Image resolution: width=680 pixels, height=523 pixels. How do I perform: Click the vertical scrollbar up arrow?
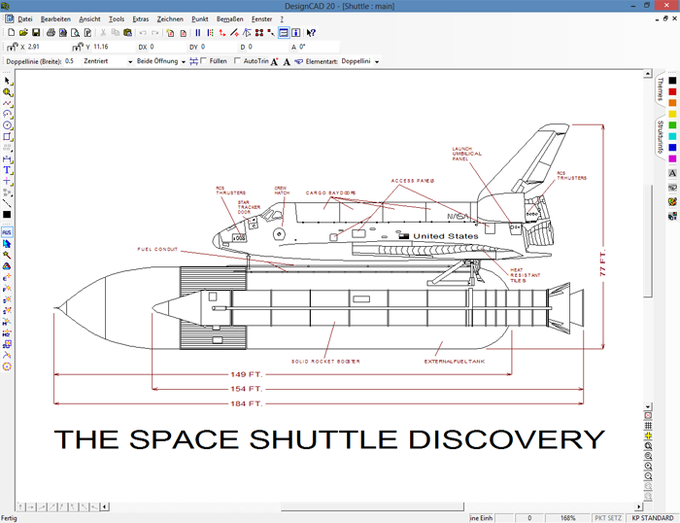(647, 74)
